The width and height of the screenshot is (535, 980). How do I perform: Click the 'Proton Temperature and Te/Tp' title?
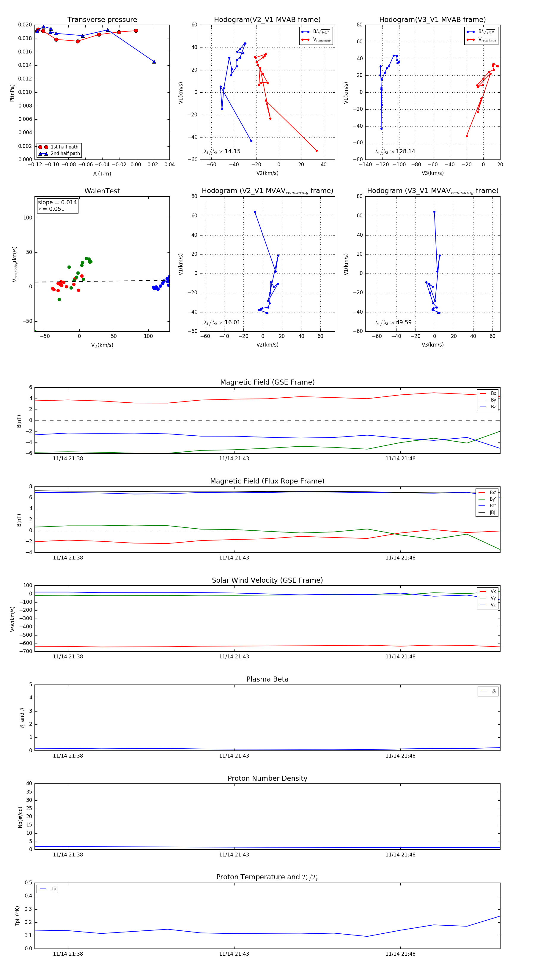(x=267, y=877)
